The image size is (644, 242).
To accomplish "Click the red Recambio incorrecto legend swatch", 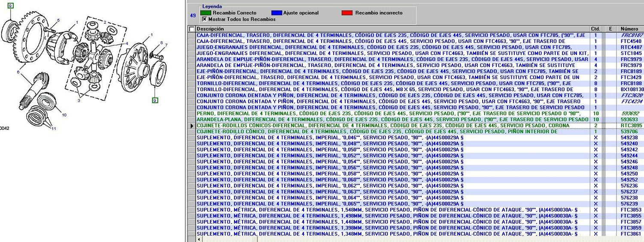I will [x=347, y=13].
